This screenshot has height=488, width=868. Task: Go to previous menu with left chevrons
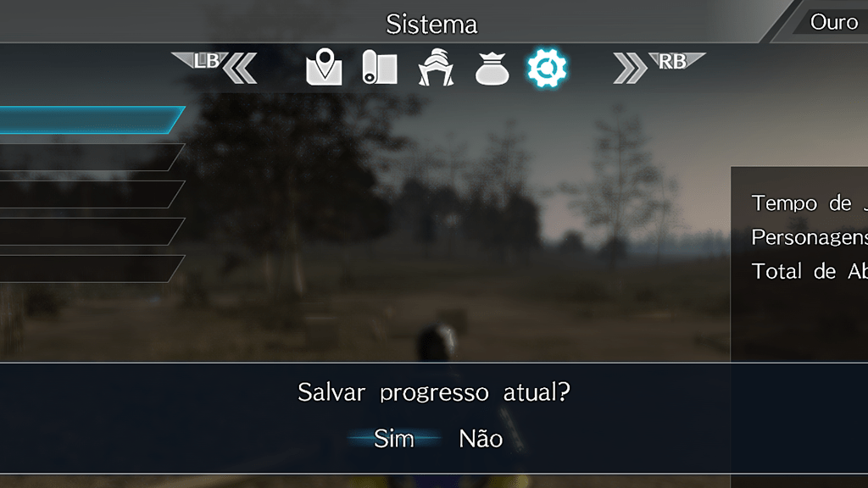click(x=240, y=68)
